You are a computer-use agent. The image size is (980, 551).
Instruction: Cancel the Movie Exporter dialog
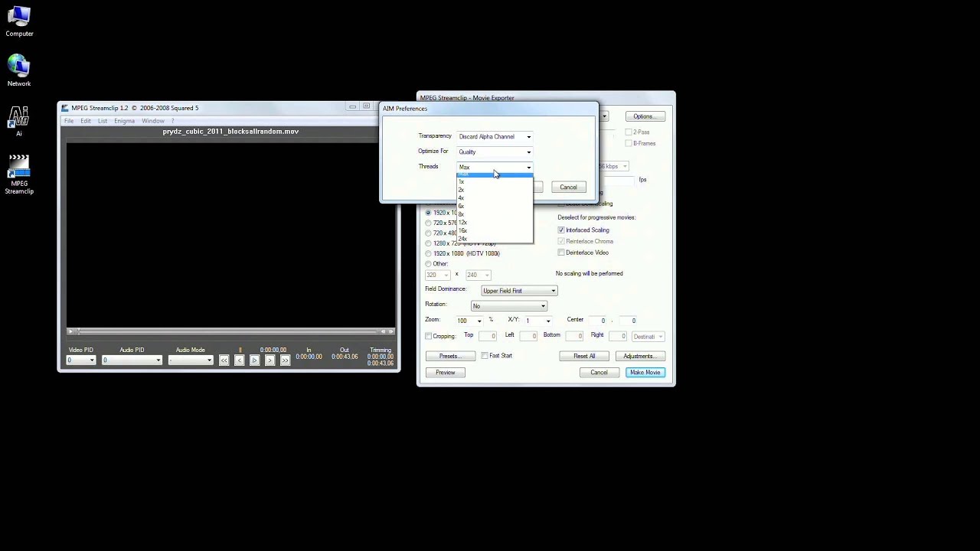coord(599,373)
